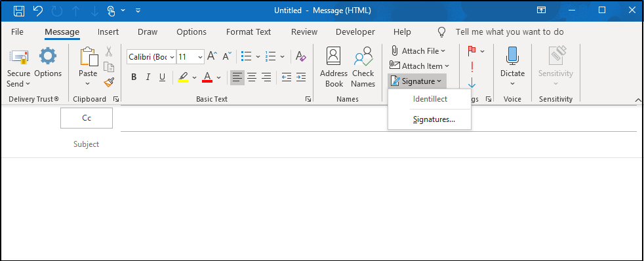Viewport: 644px width, 261px height.
Task: Click the Paste clipboard icon
Action: [x=89, y=56]
